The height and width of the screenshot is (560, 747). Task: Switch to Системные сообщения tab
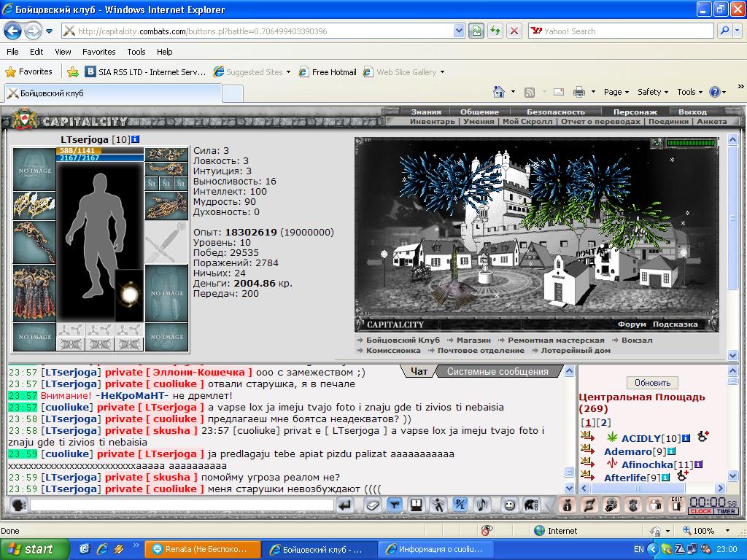498,371
